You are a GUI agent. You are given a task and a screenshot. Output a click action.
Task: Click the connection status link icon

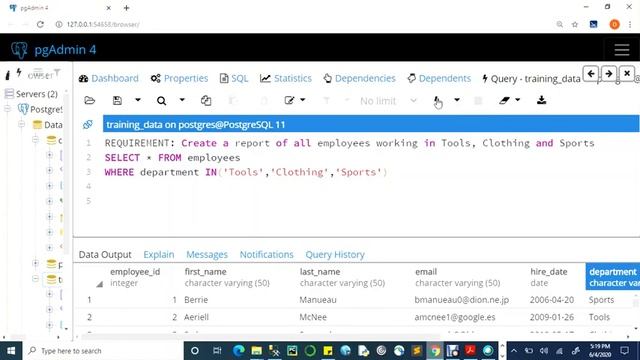point(88,124)
